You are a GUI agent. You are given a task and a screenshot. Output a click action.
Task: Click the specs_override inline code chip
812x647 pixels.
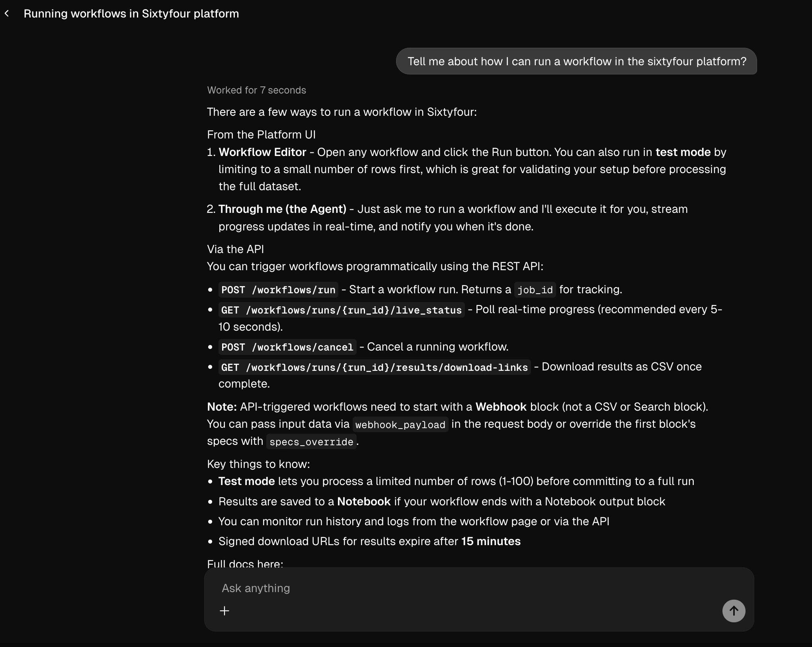point(311,442)
